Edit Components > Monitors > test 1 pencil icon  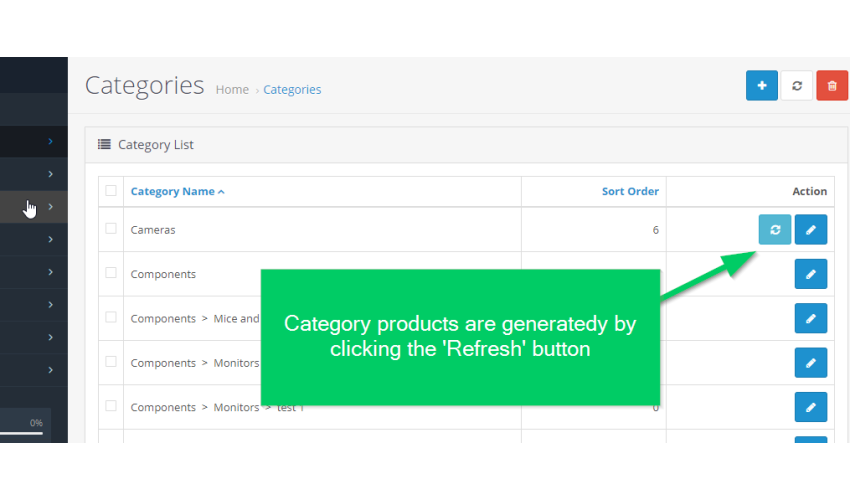811,407
